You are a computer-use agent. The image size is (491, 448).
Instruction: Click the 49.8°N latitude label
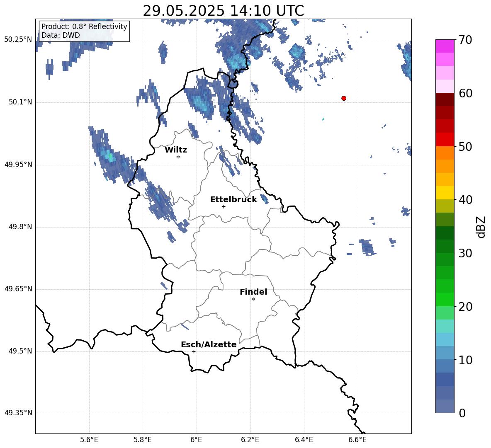pos(20,227)
